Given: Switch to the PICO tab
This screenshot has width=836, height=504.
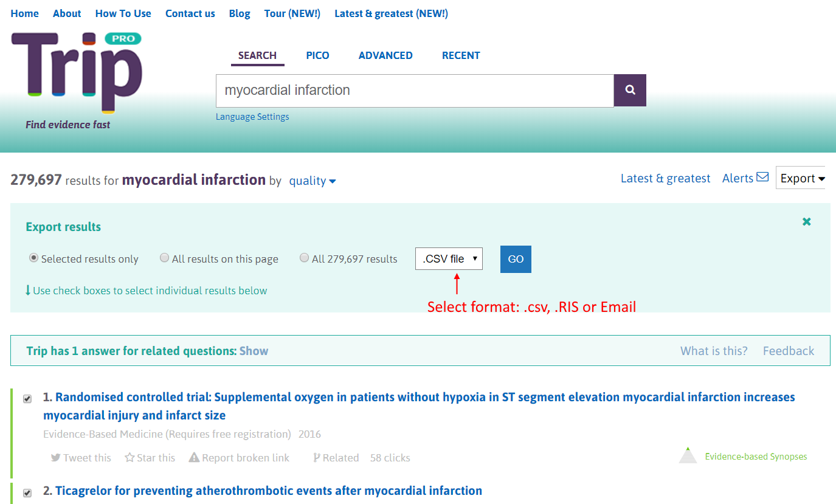Looking at the screenshot, I should [317, 55].
